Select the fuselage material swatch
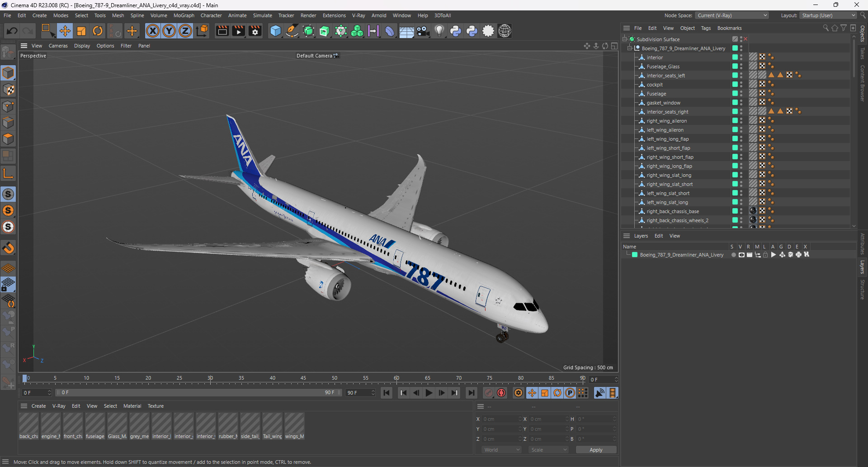 95,426
